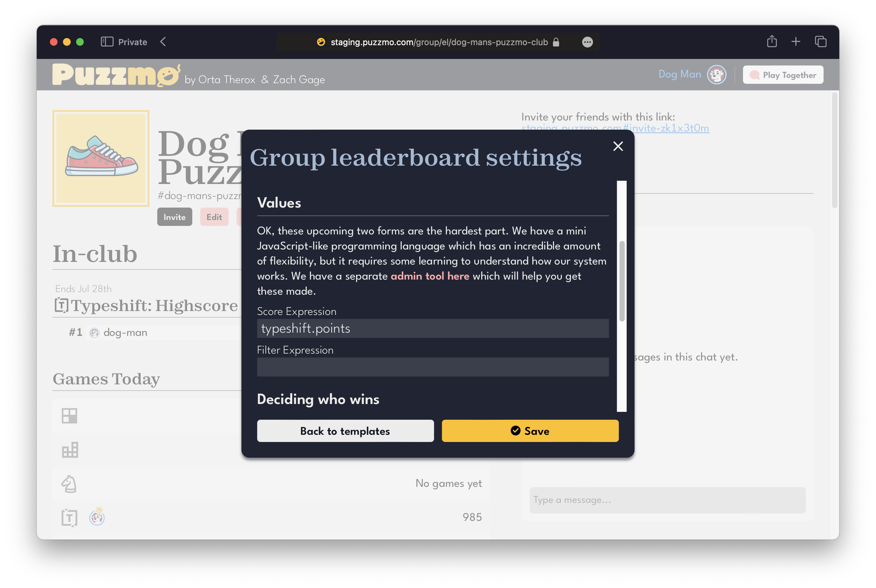Open the Really Bad Chess knight icon
Image resolution: width=876 pixels, height=588 pixels.
click(70, 484)
